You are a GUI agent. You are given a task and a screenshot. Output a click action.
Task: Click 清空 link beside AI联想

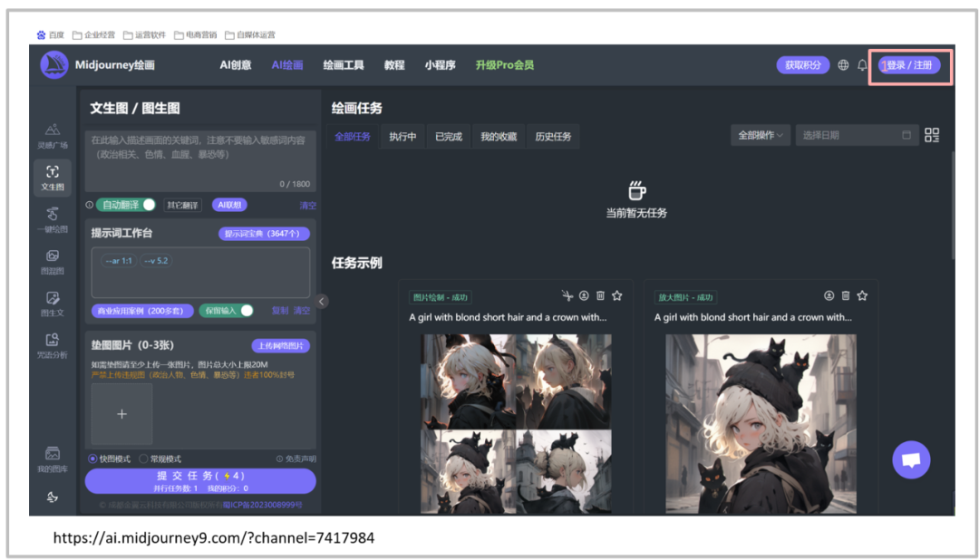pyautogui.click(x=308, y=206)
